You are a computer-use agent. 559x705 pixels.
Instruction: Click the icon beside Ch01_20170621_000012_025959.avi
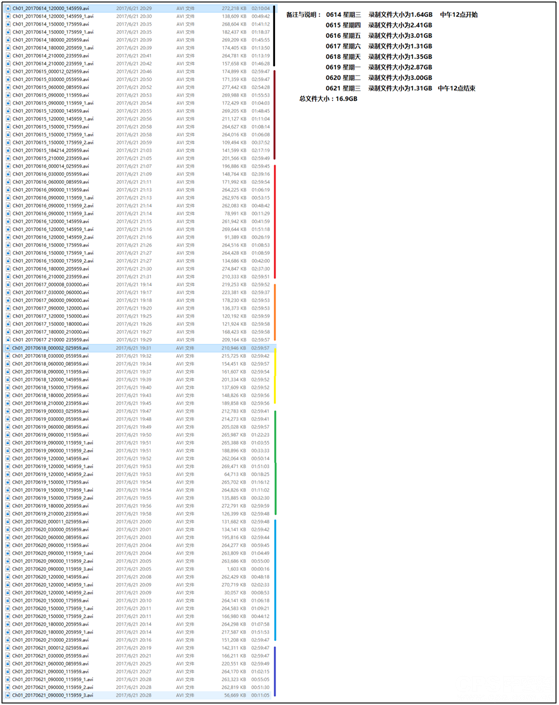(8, 648)
